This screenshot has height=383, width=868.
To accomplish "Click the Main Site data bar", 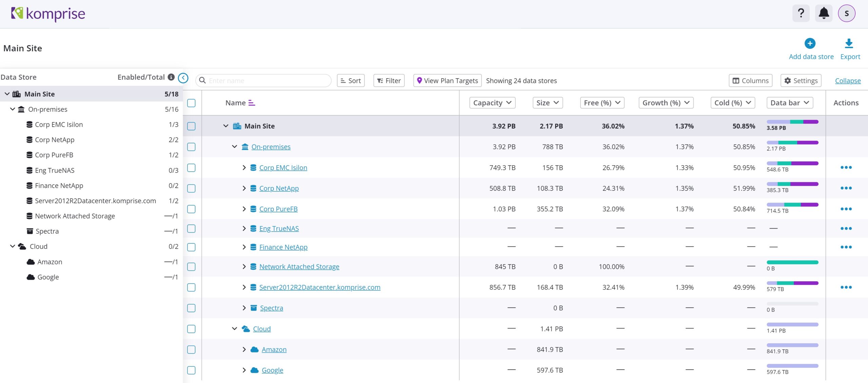I will [x=792, y=122].
